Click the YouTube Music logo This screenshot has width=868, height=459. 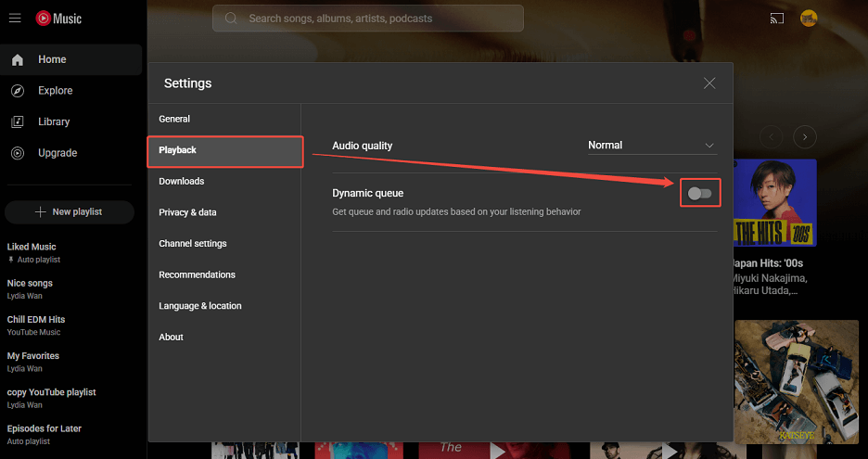58,19
